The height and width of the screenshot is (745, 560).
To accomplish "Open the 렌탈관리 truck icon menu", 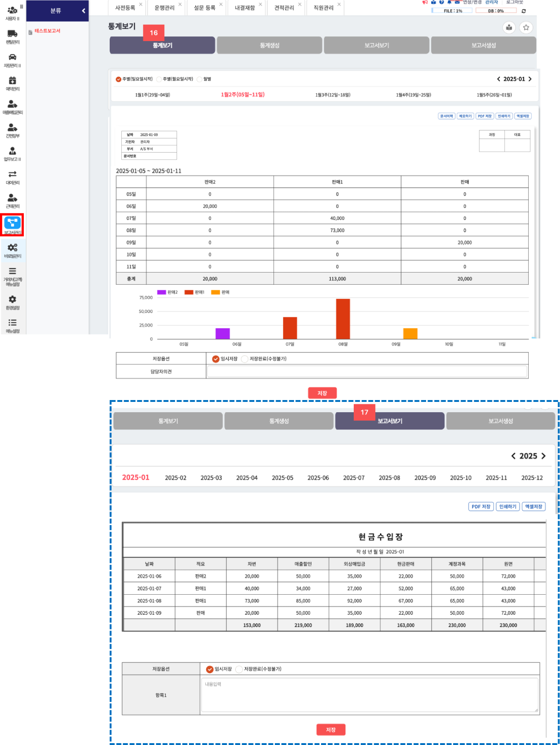I will click(13, 36).
